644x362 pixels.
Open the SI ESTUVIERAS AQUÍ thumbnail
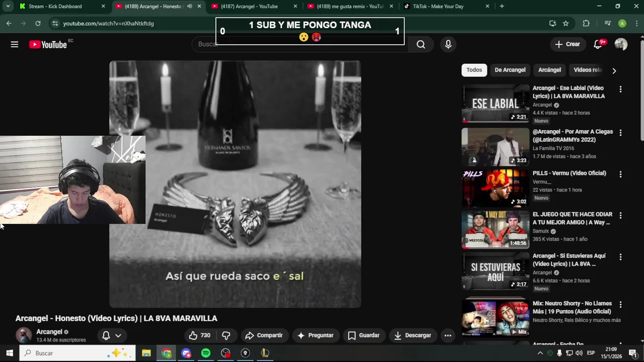tap(496, 271)
